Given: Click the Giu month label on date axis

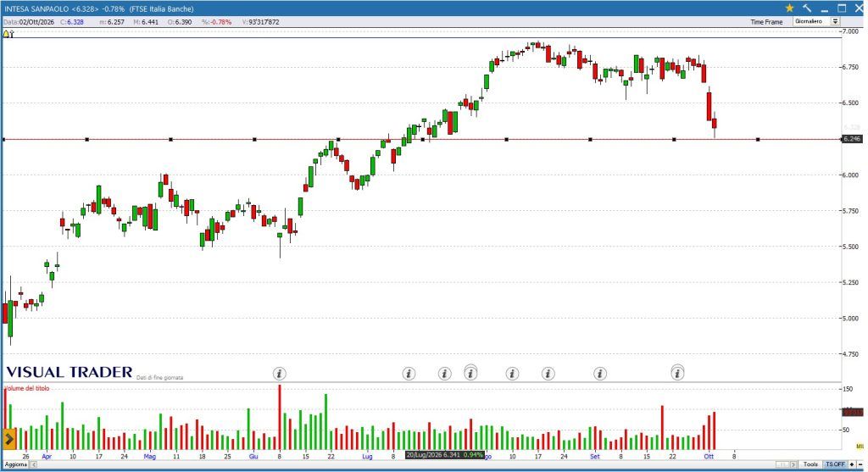Looking at the screenshot, I should (x=253, y=457).
